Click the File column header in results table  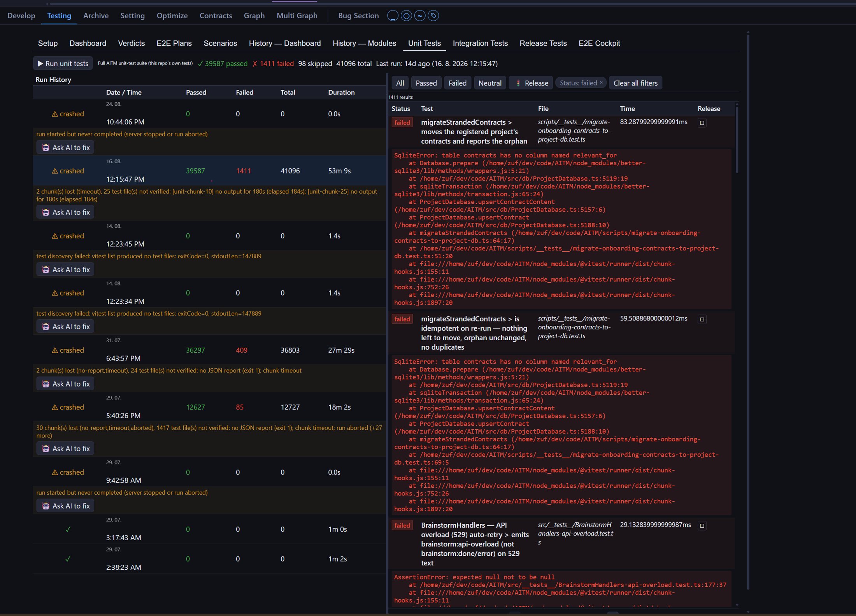(543, 108)
